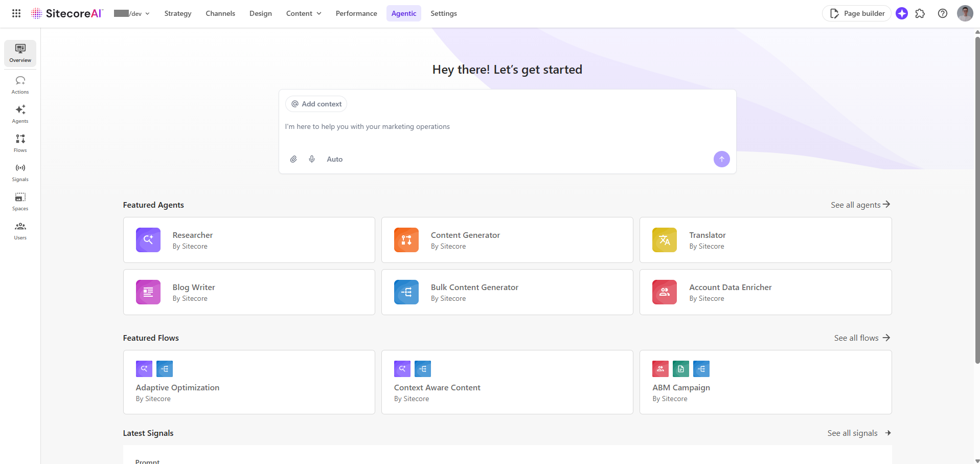Open the app launcher grid icon
Screen dimensions: 980x464
(x=16, y=13)
